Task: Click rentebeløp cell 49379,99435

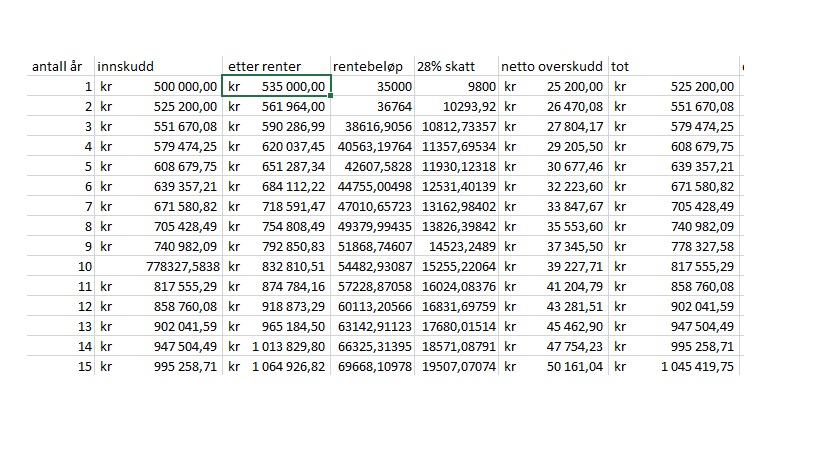Action: pos(372,227)
